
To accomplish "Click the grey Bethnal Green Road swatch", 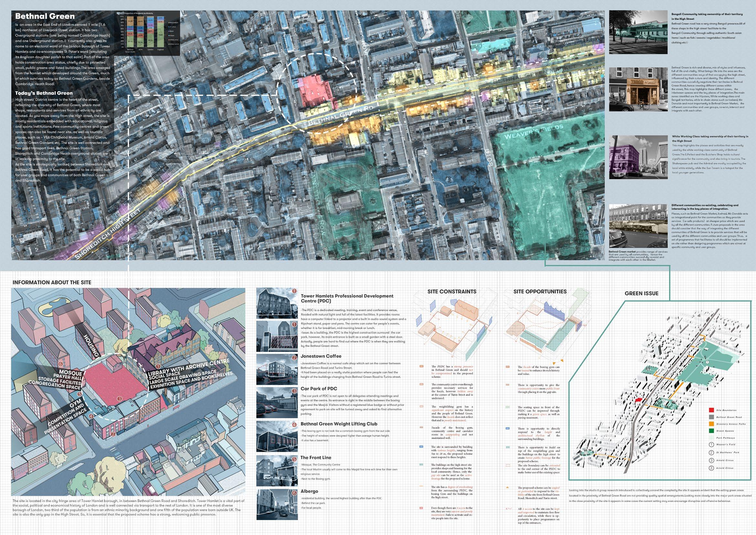I will point(711,417).
